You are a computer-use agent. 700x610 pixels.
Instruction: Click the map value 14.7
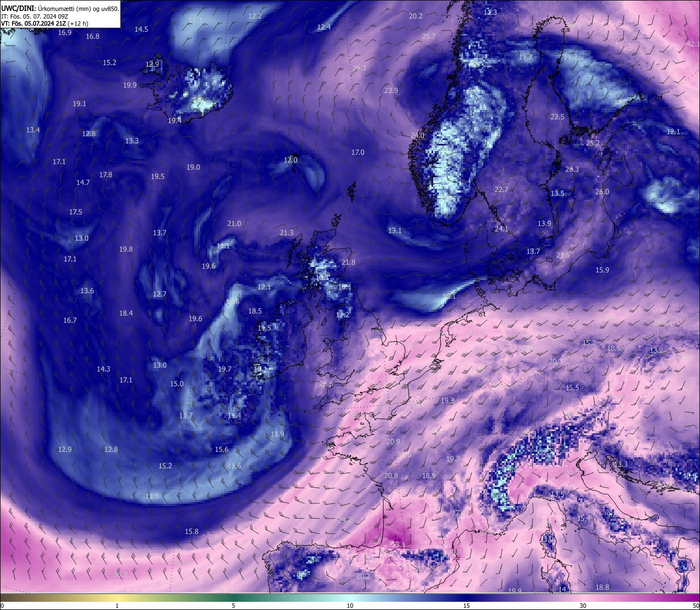83,183
